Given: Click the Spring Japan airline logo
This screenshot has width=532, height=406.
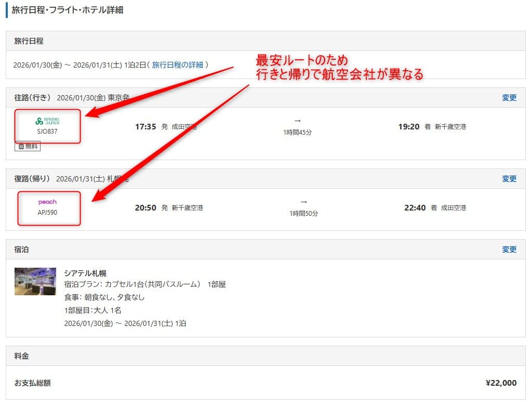Looking at the screenshot, I should point(47,121).
